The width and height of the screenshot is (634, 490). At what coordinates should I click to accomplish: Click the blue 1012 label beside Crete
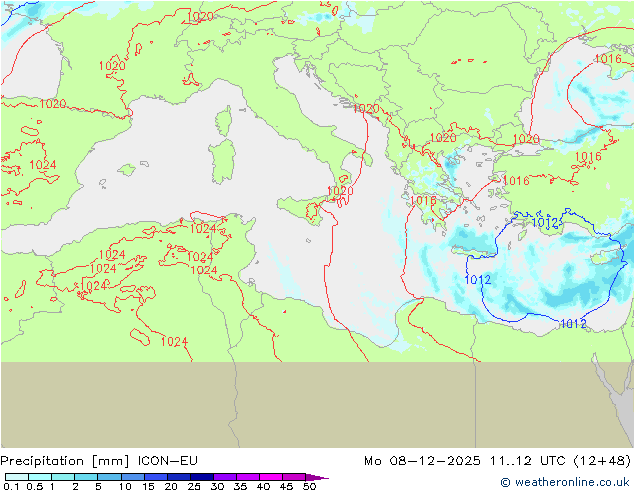tap(478, 280)
